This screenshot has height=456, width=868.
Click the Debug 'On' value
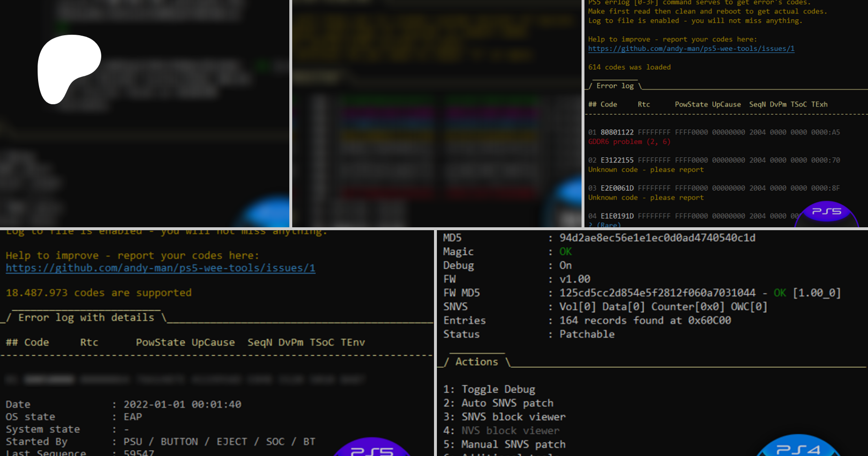click(565, 265)
